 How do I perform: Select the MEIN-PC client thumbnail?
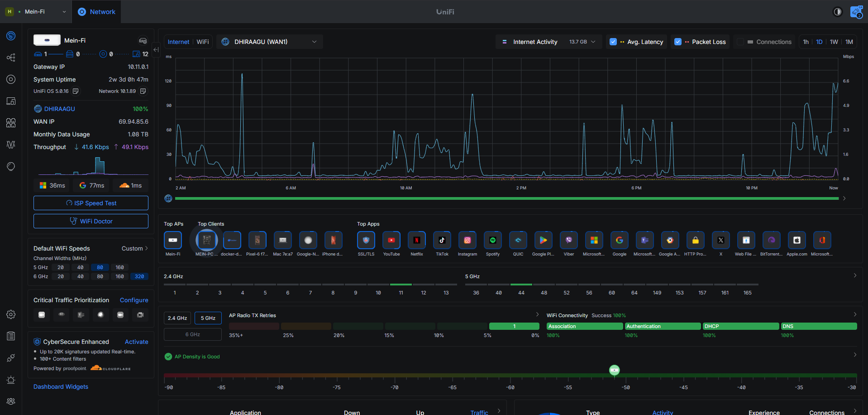(x=206, y=240)
